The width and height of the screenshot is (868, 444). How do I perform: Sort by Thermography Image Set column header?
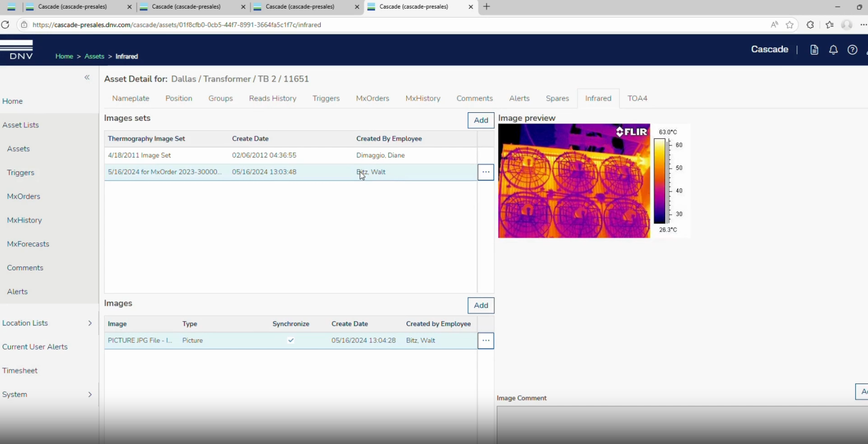point(147,138)
